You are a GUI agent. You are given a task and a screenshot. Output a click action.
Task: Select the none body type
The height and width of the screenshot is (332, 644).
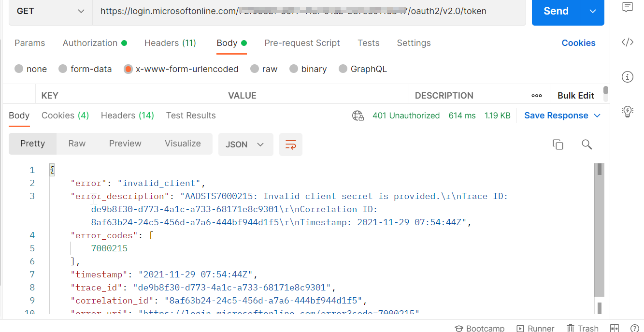(x=31, y=69)
